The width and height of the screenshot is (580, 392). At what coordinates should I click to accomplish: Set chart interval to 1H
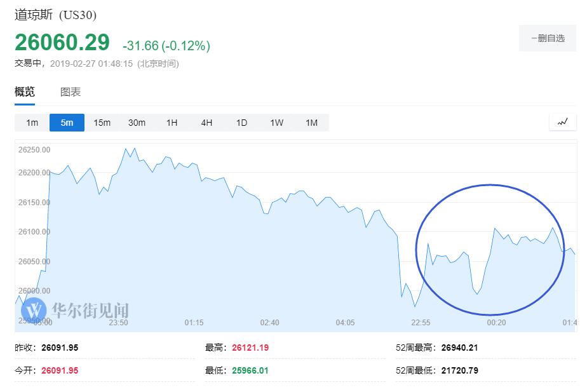point(172,123)
